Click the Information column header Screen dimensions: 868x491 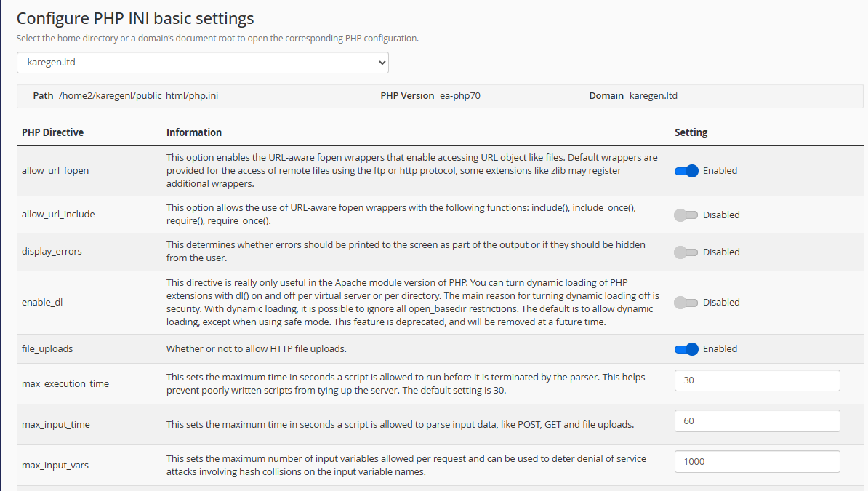click(x=194, y=132)
